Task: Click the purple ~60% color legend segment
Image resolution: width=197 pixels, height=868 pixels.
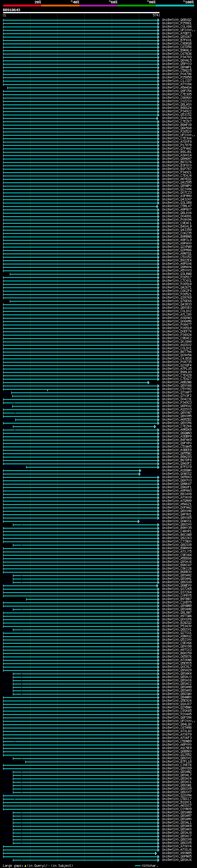Action: [99, 6]
